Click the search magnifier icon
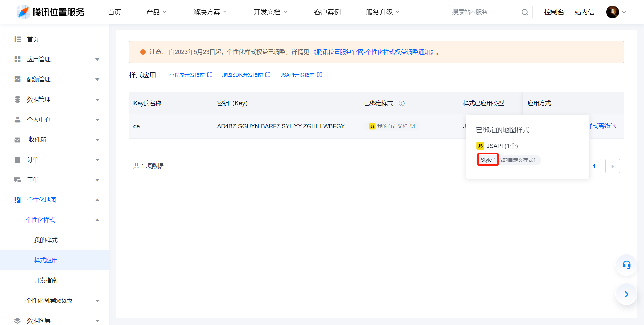Image resolution: width=644 pixels, height=325 pixels. [525, 12]
